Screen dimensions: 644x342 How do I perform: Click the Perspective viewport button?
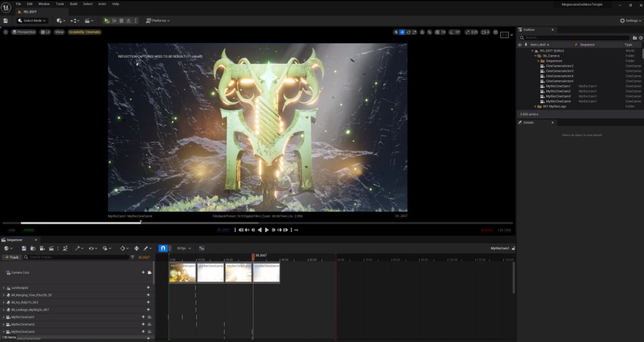[24, 32]
